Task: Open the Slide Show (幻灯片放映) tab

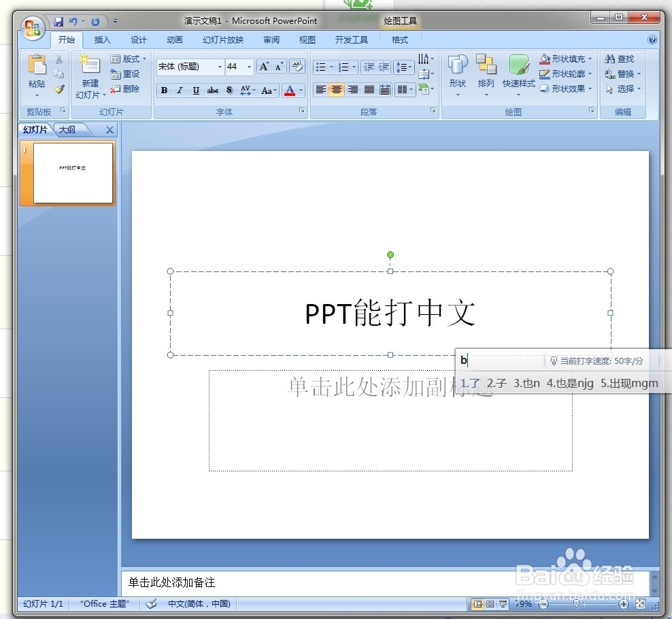Action: [x=223, y=40]
